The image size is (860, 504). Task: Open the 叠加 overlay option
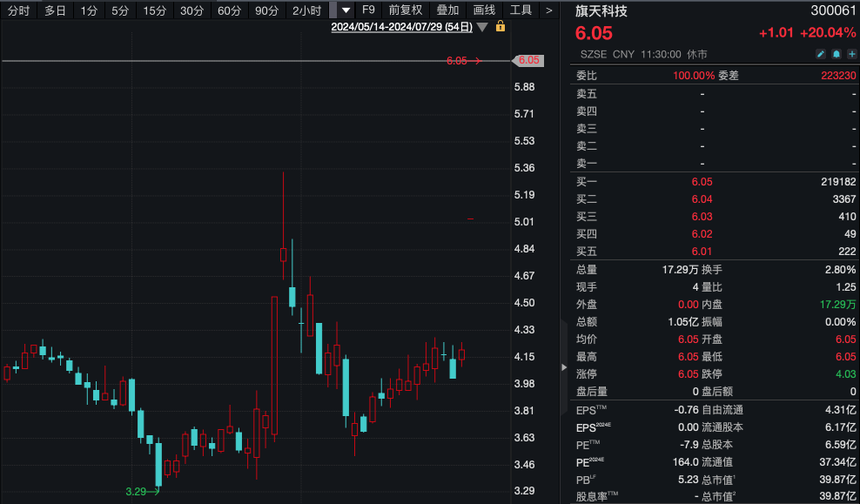coord(447,10)
